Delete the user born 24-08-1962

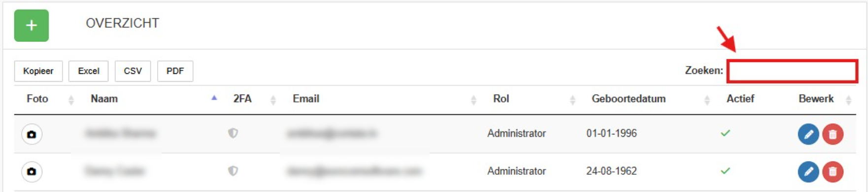(x=833, y=171)
